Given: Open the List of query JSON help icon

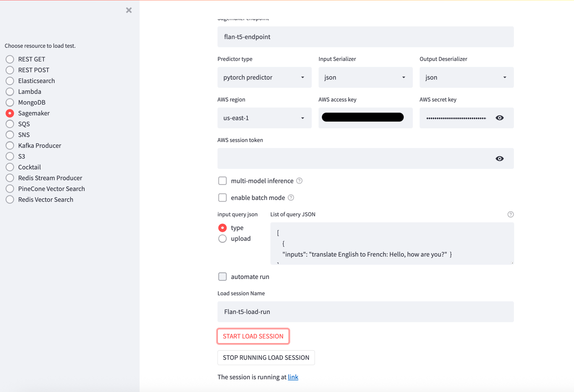Looking at the screenshot, I should tap(510, 214).
